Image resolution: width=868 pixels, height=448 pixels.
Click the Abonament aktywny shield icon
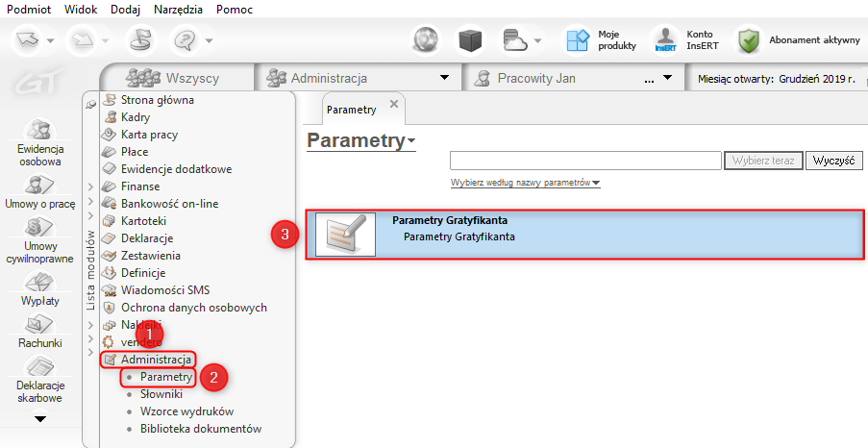point(750,40)
